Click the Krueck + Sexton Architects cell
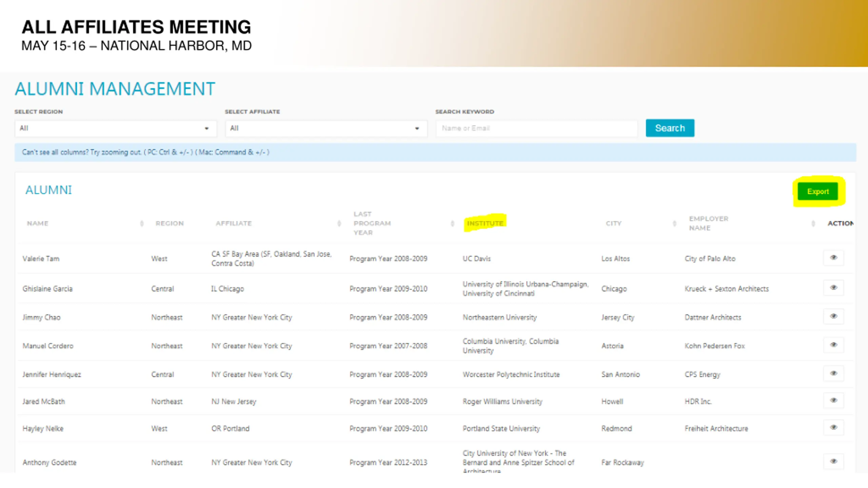This screenshot has height=488, width=868. 726,289
